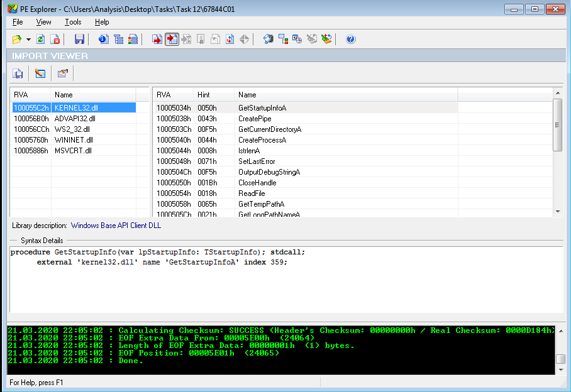
Task: Select WININET.dll in the library list
Action: point(74,140)
